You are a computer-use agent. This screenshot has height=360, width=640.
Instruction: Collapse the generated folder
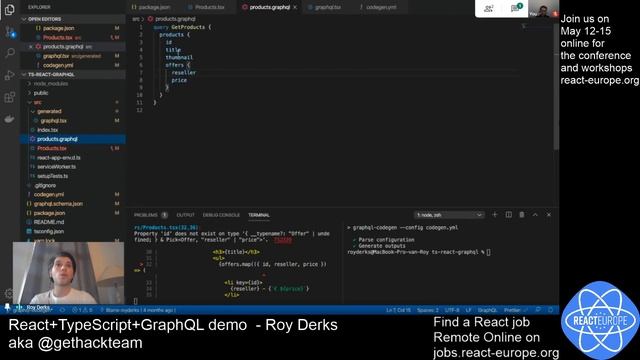(x=49, y=111)
